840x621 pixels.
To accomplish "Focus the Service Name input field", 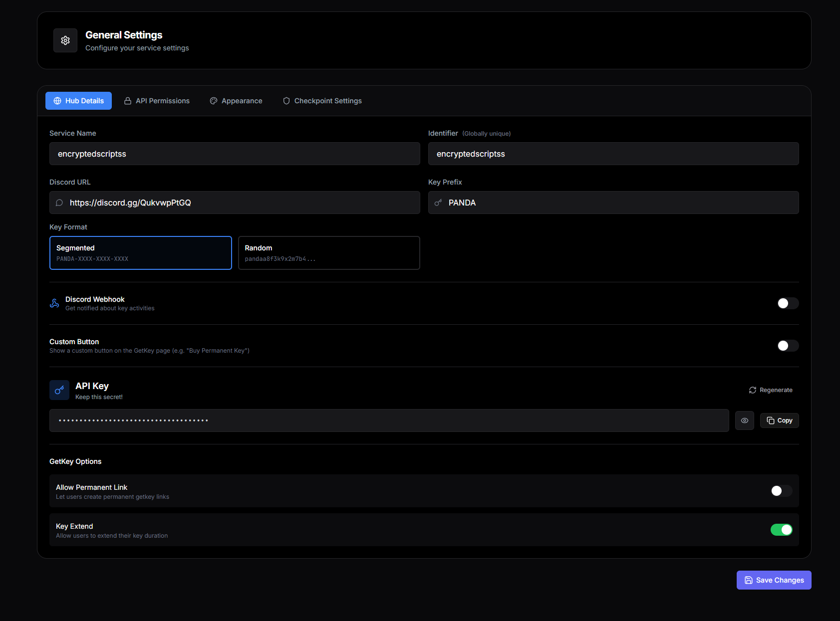I will click(235, 154).
